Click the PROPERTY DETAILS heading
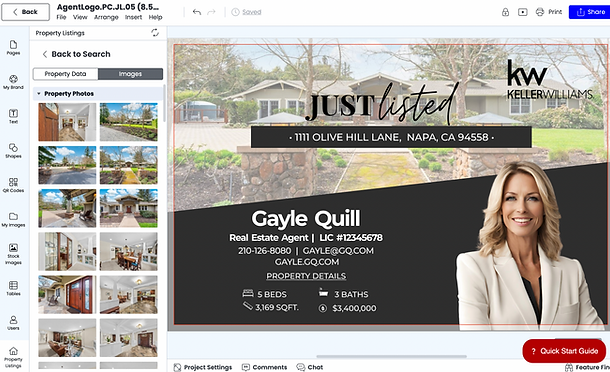 [x=306, y=276]
